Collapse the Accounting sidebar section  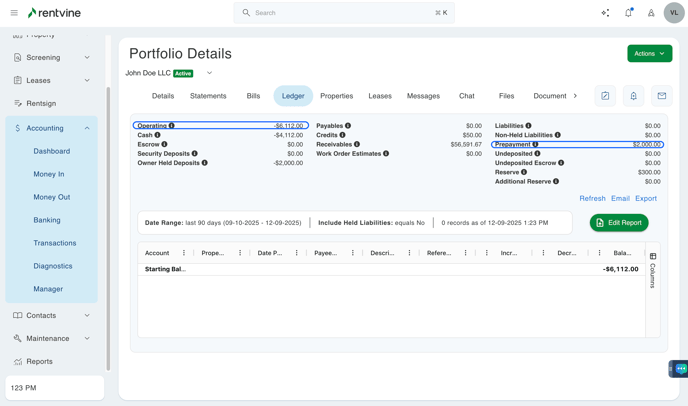87,128
